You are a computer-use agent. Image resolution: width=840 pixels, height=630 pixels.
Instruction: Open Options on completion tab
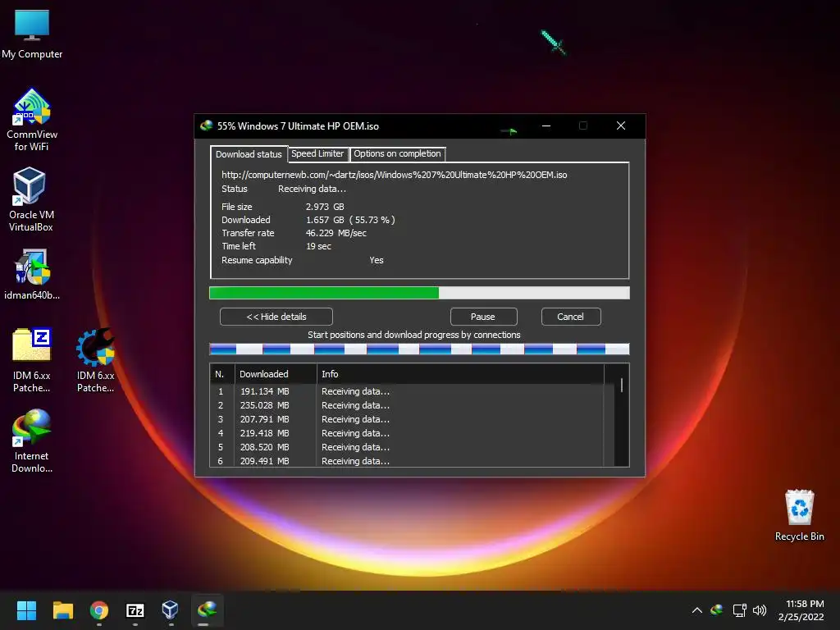(x=397, y=153)
